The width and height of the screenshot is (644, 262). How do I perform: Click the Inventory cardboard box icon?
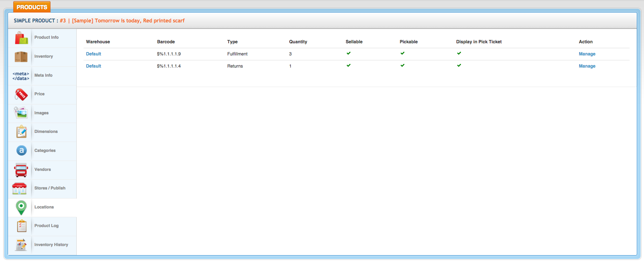21,57
